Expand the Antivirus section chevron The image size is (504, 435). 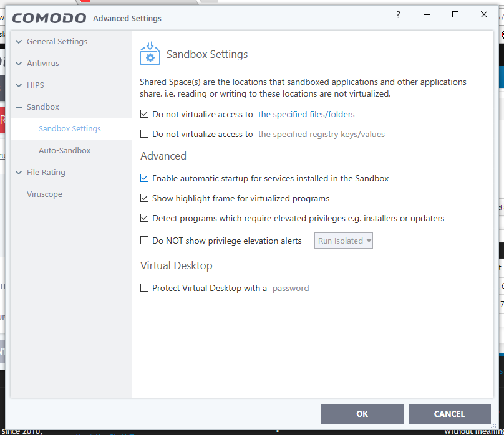click(x=19, y=63)
